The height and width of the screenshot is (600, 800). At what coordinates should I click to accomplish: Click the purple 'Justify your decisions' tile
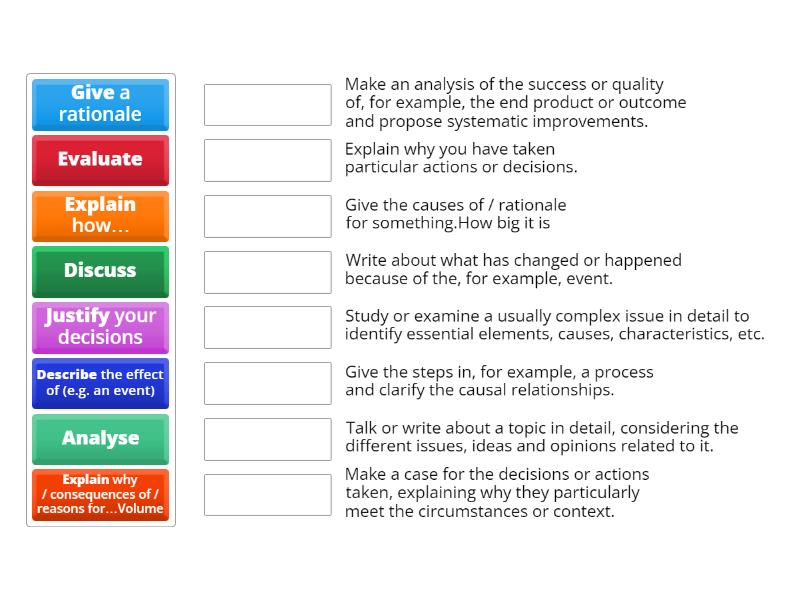(100, 327)
